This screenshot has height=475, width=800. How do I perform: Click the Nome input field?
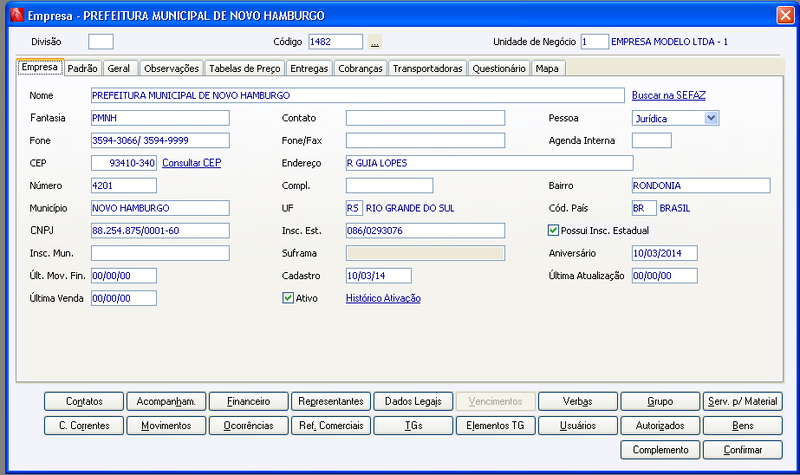(x=358, y=95)
